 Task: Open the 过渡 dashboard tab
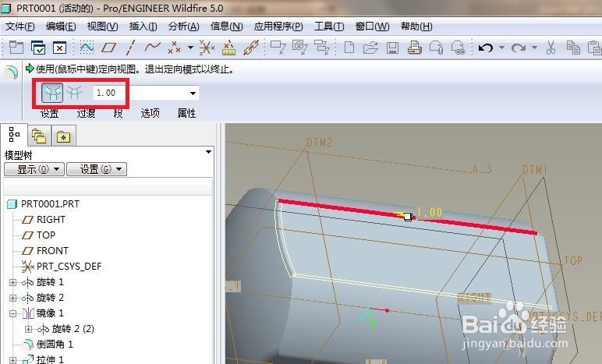tap(86, 113)
